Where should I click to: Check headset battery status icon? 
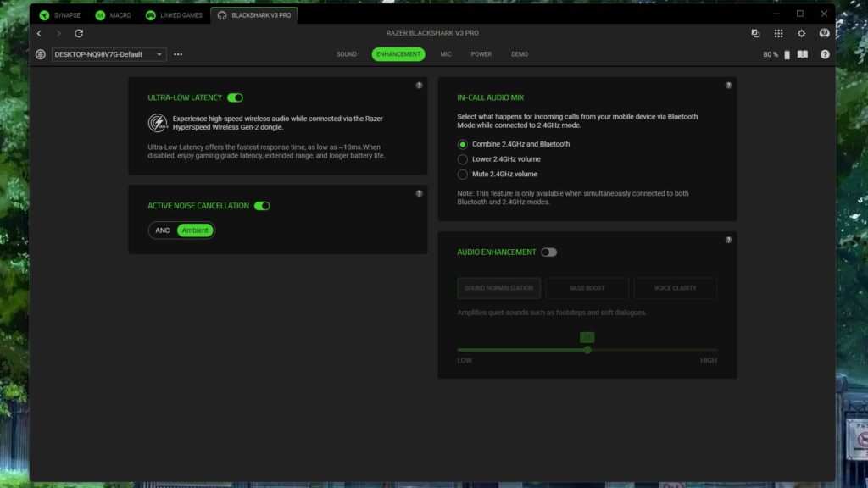(x=787, y=53)
